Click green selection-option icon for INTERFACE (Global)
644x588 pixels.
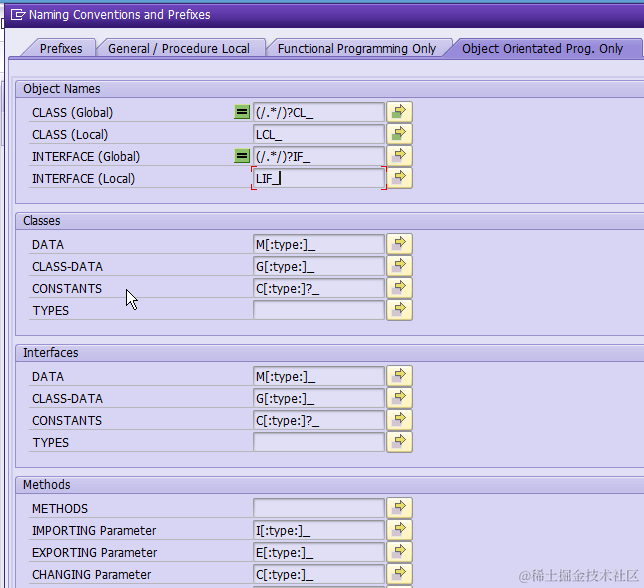[x=242, y=156]
